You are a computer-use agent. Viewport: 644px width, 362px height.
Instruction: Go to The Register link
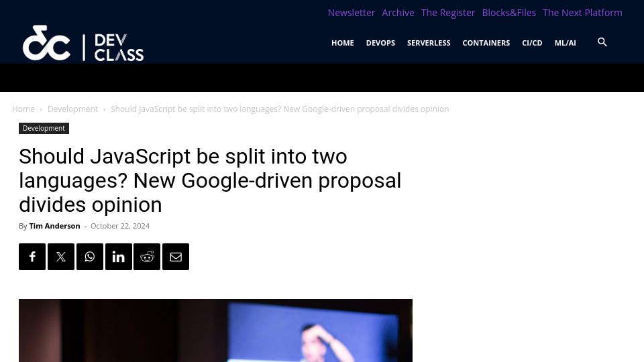pos(447,13)
